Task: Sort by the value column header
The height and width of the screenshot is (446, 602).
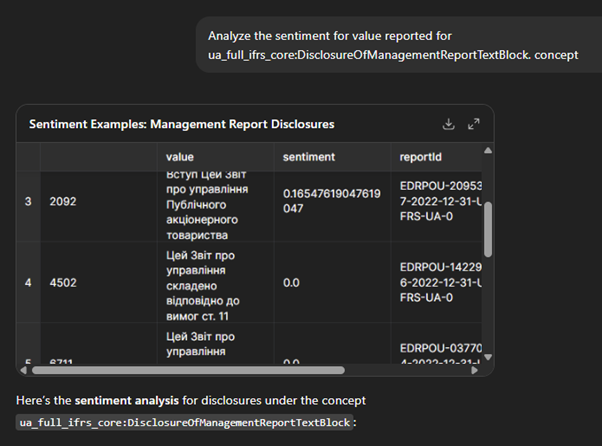Action: (180, 157)
